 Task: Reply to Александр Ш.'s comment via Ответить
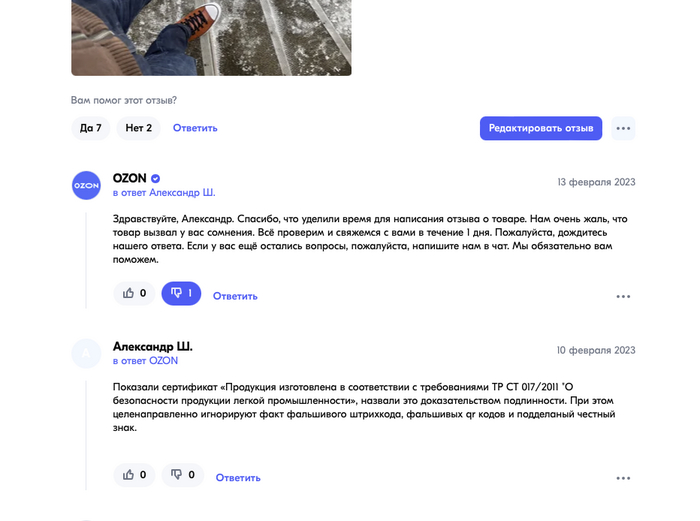click(238, 478)
